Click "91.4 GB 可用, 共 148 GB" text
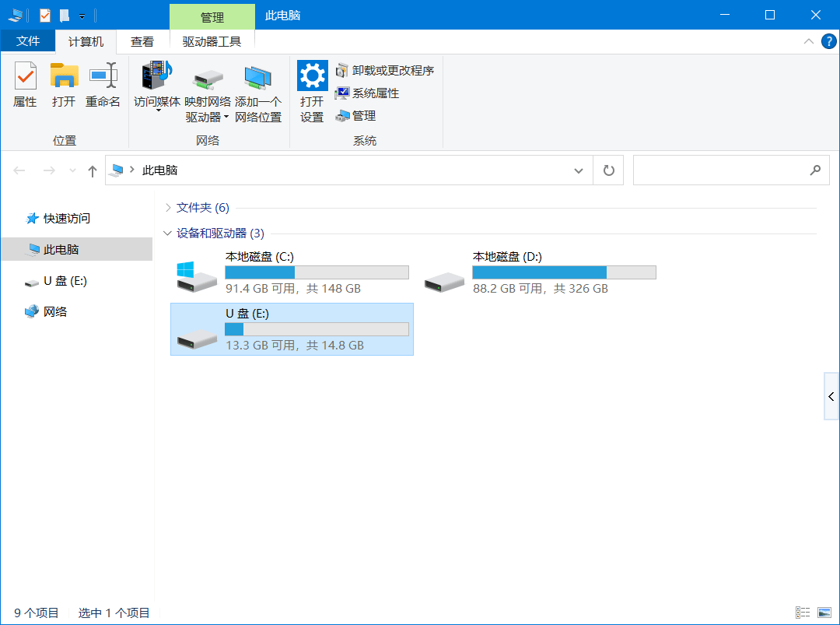Image resolution: width=840 pixels, height=625 pixels. pos(293,289)
